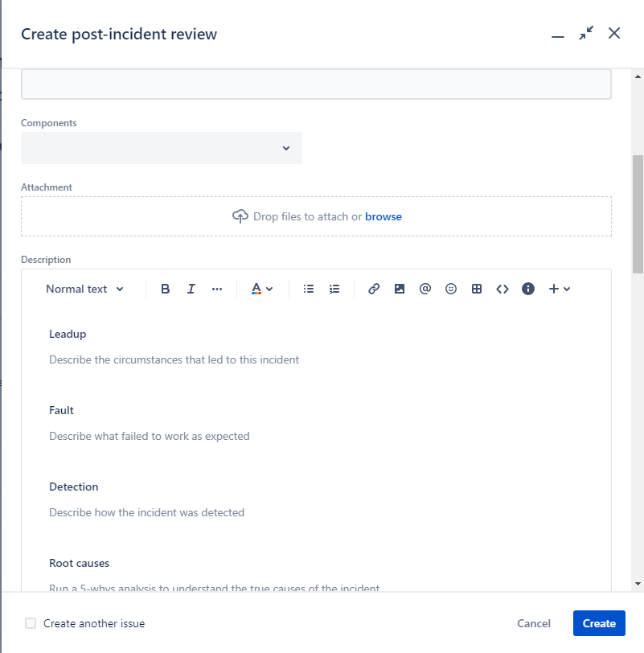Mention a user with @ icon

coord(425,289)
